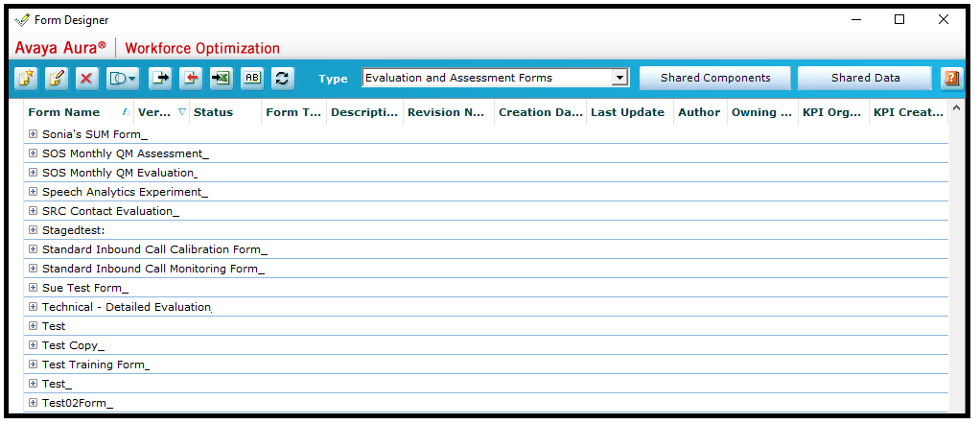Expand the Sue Test Form_ row
The height and width of the screenshot is (424, 980).
[34, 288]
